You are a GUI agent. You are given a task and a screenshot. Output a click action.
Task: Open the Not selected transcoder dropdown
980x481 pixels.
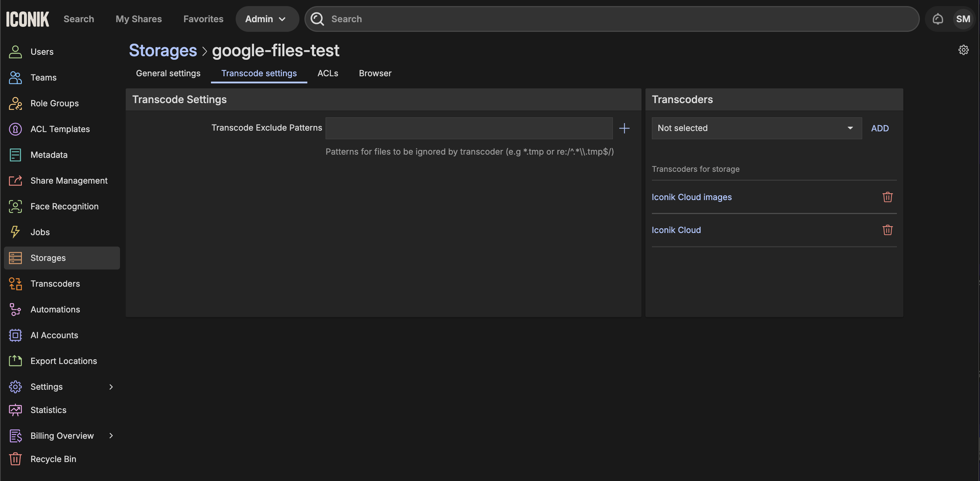tap(756, 128)
